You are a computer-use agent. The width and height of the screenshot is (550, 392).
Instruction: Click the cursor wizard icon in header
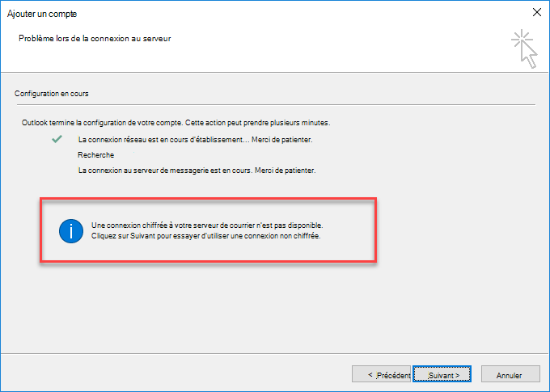point(524,49)
